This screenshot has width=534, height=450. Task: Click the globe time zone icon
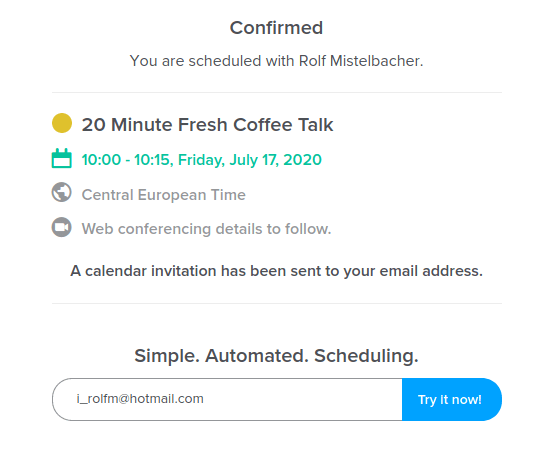point(62,192)
